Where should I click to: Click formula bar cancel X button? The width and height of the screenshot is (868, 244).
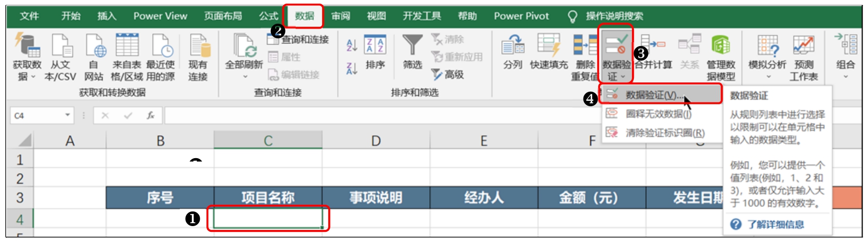105,115
